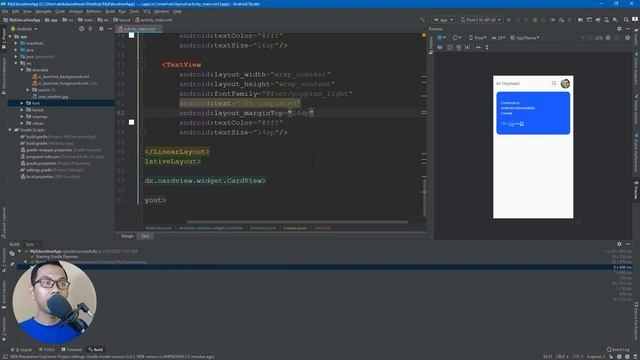This screenshot has width=640, height=360.
Task: Open the Android project view dropdown
Action: (24, 29)
